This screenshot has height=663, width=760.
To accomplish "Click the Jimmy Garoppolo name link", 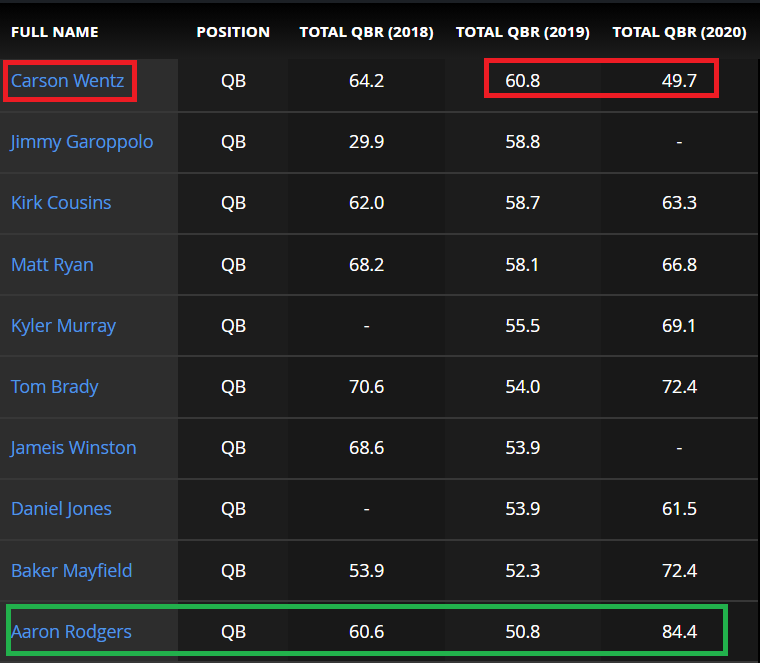I will tap(82, 142).
